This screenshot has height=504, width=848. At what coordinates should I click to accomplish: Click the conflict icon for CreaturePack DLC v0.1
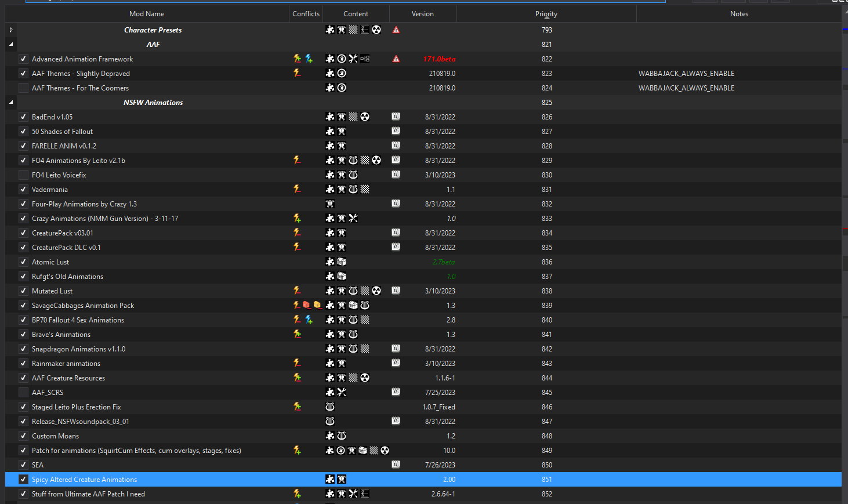pos(297,247)
